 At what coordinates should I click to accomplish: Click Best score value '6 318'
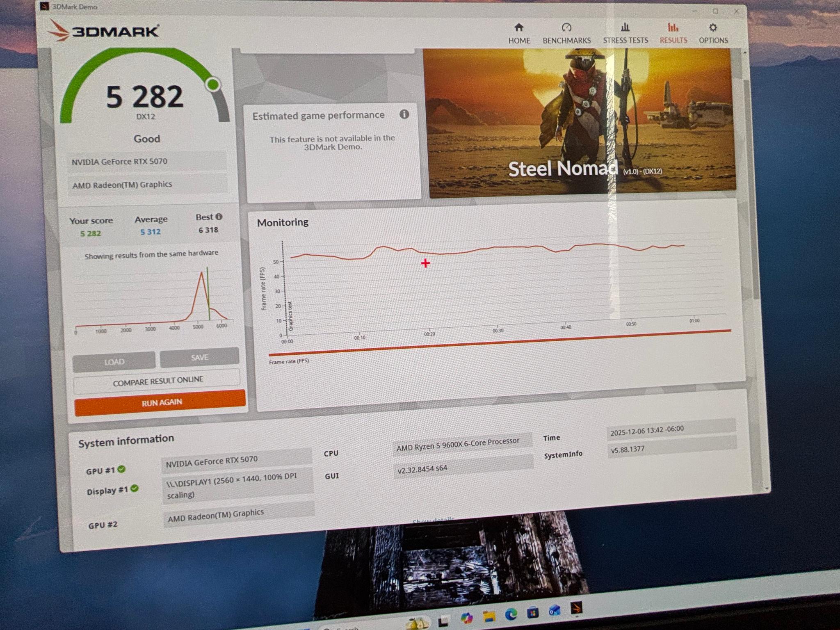208,230
